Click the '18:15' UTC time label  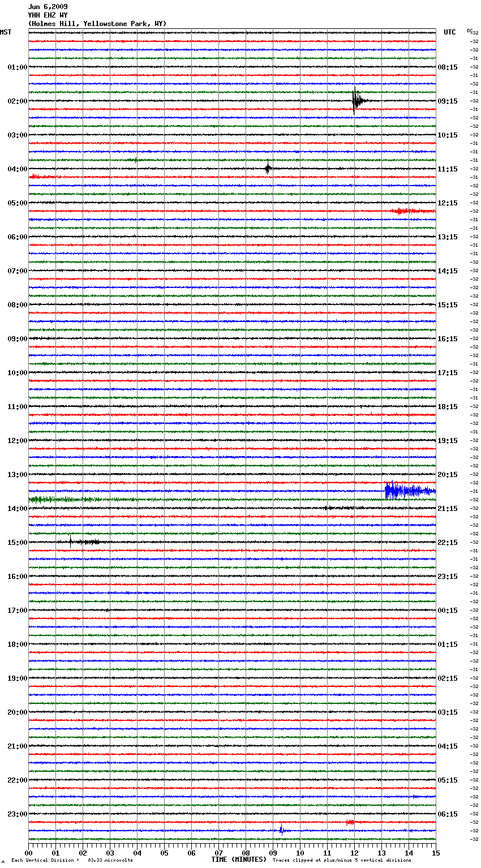(448, 407)
